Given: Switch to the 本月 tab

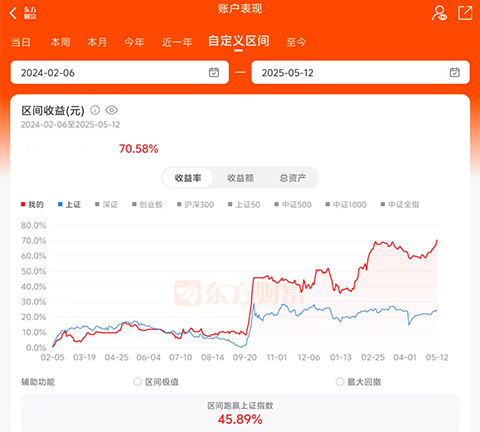Looking at the screenshot, I should tap(97, 42).
